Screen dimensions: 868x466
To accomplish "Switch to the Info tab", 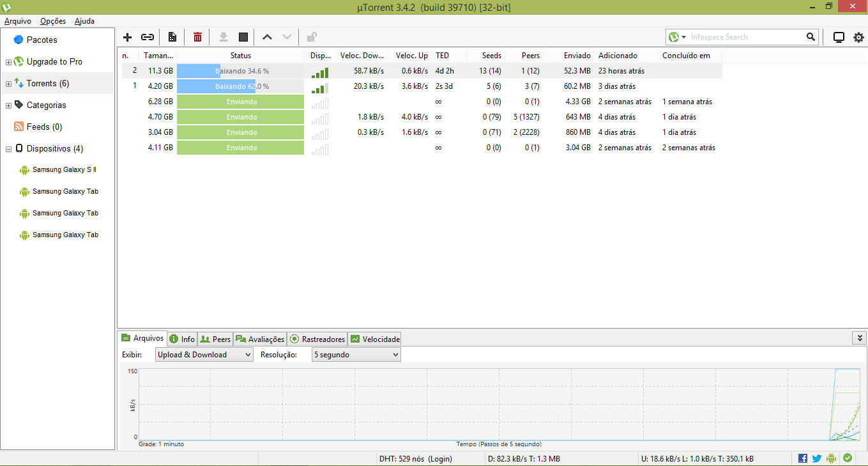I will point(182,339).
